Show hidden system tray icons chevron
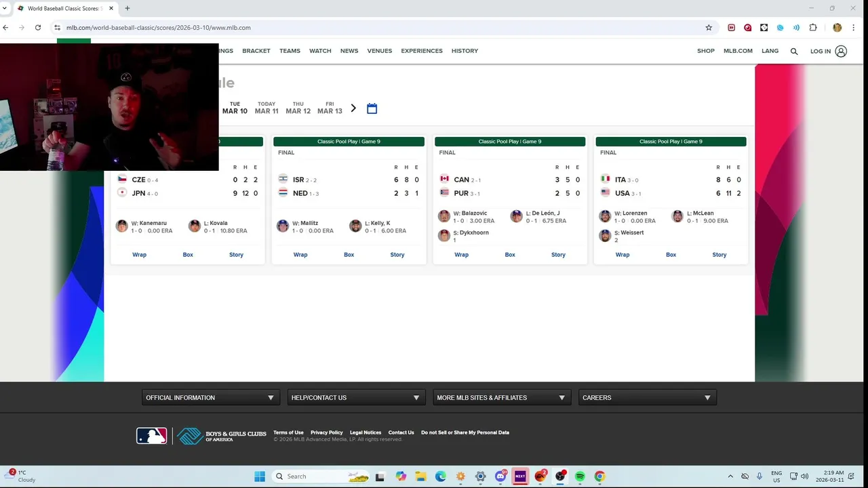 (730, 476)
